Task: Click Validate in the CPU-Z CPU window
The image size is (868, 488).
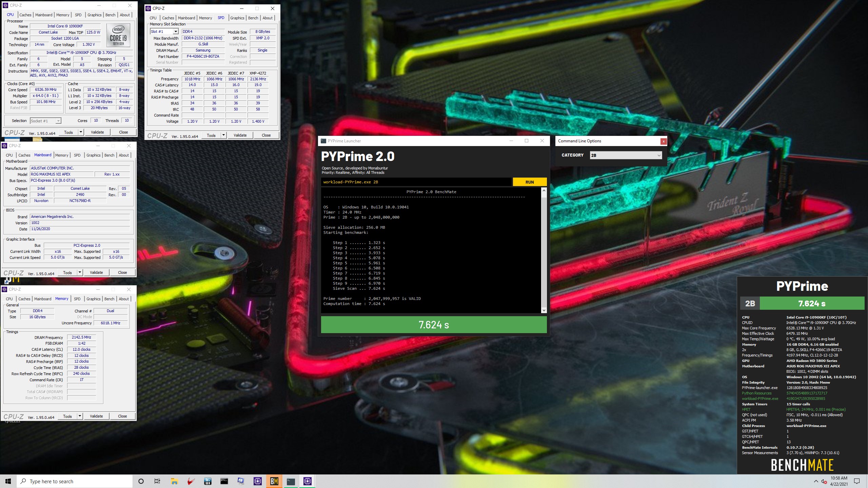Action: [97, 132]
